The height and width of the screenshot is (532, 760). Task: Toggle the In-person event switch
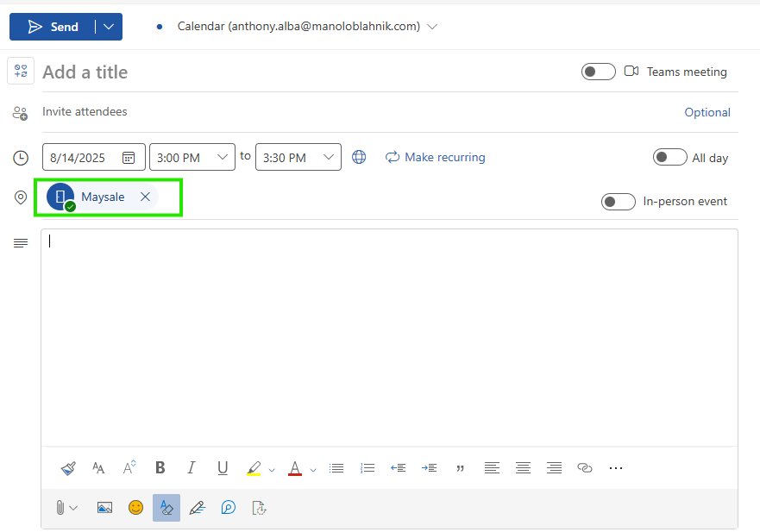pyautogui.click(x=618, y=202)
